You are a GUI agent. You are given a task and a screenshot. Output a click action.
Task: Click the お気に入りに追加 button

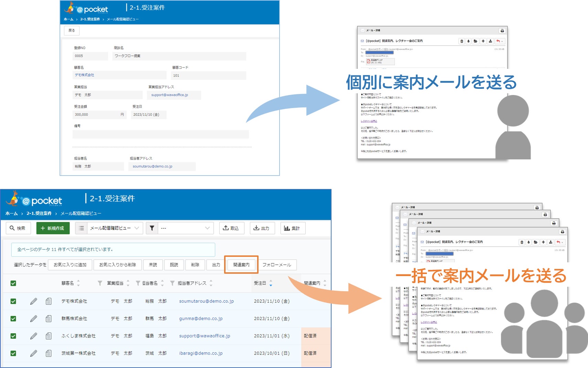tap(70, 265)
